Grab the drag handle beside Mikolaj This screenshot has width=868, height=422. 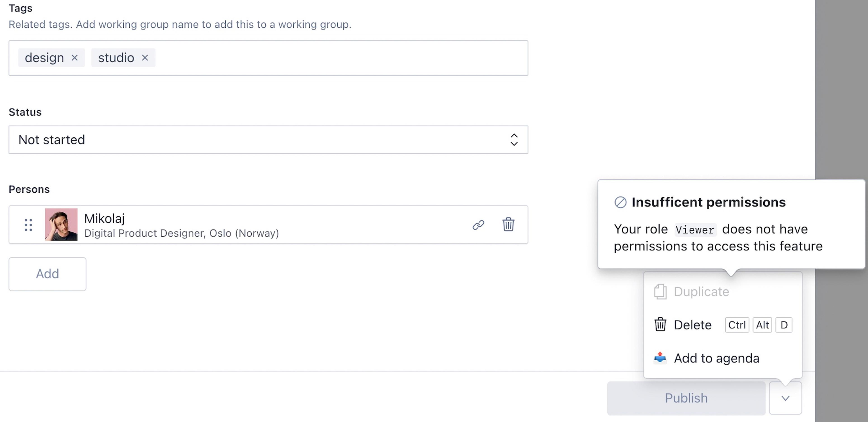[28, 225]
